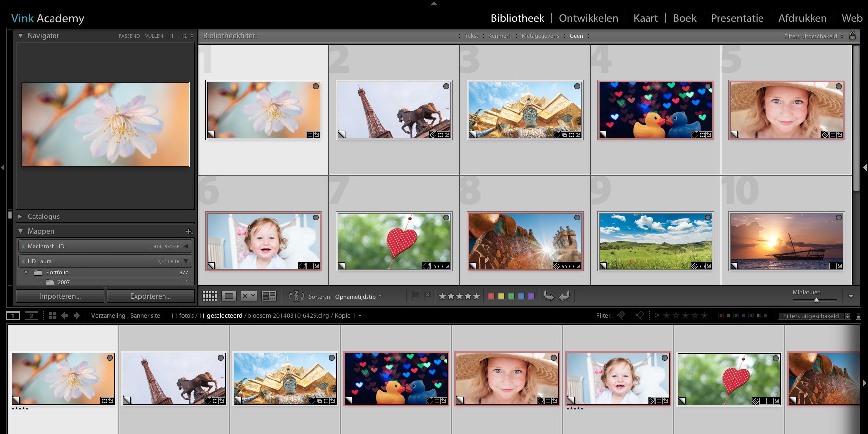
Task: Open Compare view (X|Y)
Action: [x=249, y=296]
